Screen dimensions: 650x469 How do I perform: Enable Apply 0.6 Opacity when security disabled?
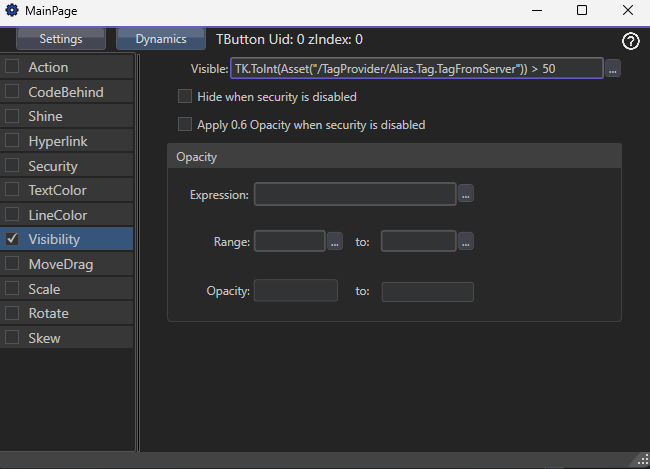coord(185,125)
